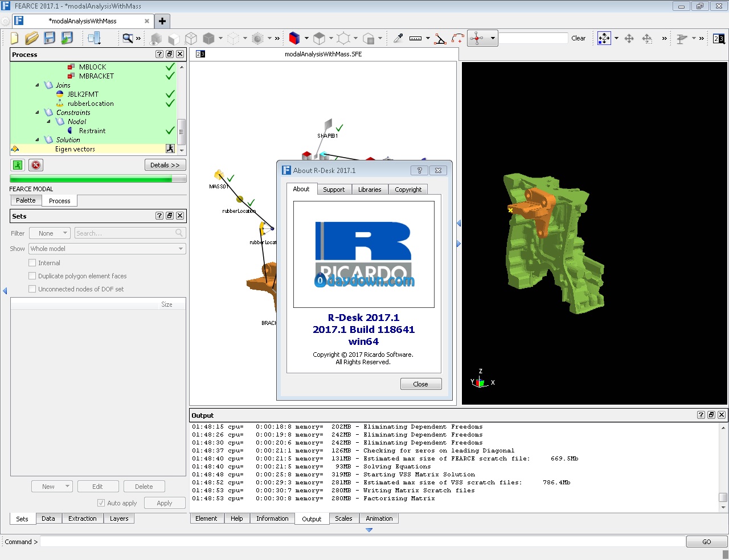Collapse the Solution tree group
Viewport: 729px width, 560px height.
38,139
